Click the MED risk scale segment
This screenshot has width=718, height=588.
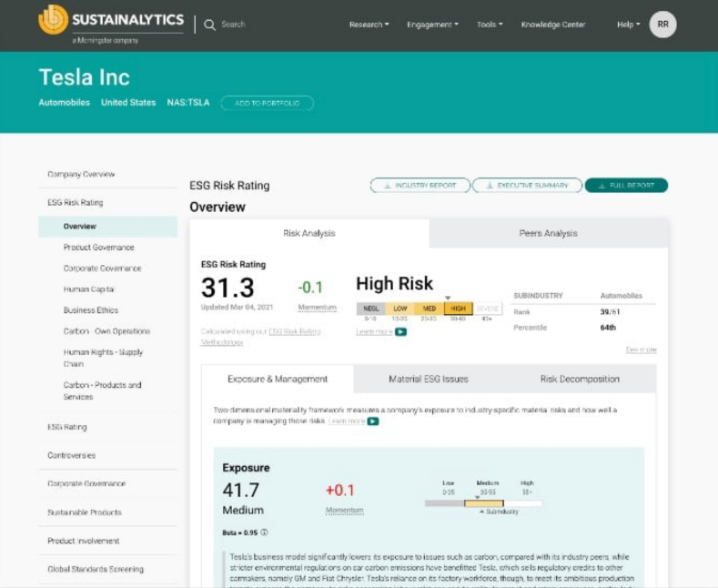[x=429, y=309]
